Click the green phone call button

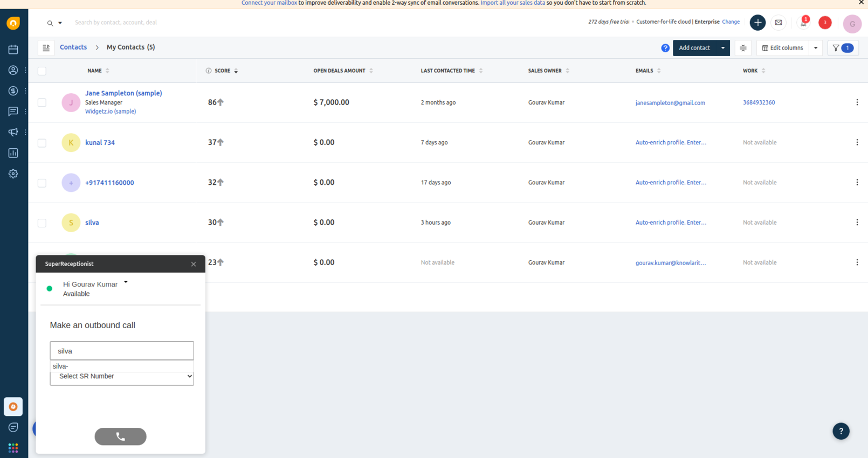(x=120, y=436)
